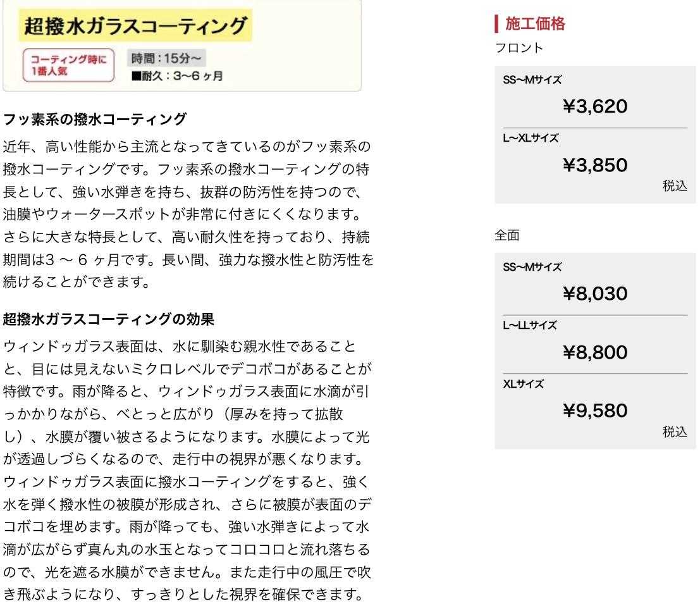Click the 施工価格 section heading
Viewport: 700px width, 606px height.
tap(535, 24)
